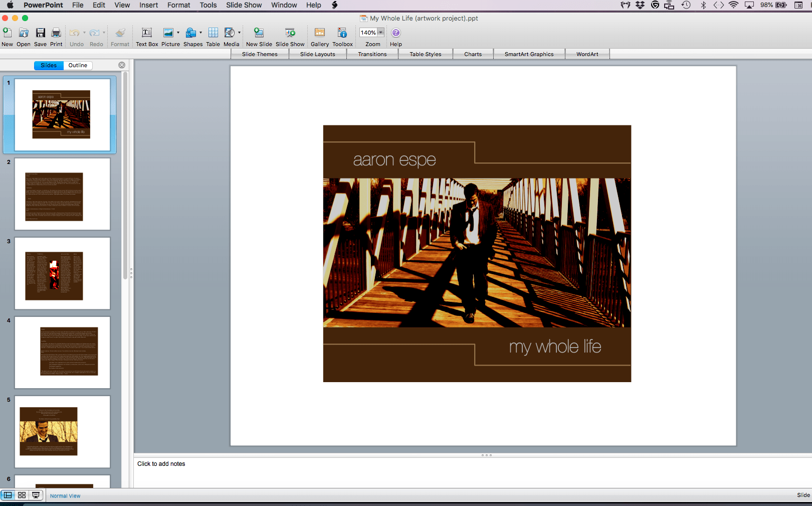Insert a Table using the toolbar icon
Image resolution: width=812 pixels, height=506 pixels.
[213, 33]
